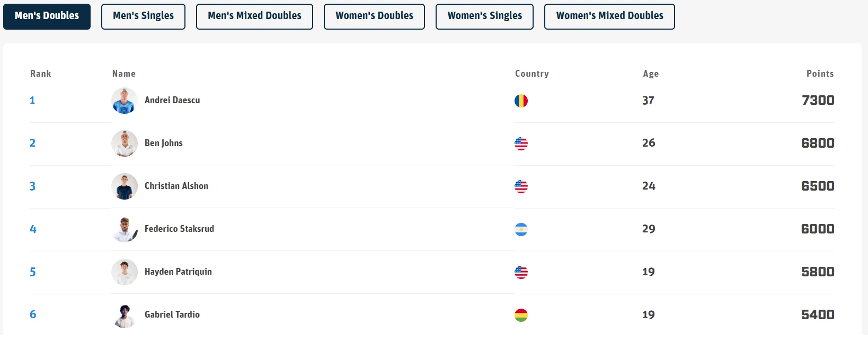Click the Points column header
868x342 pixels.
point(820,74)
